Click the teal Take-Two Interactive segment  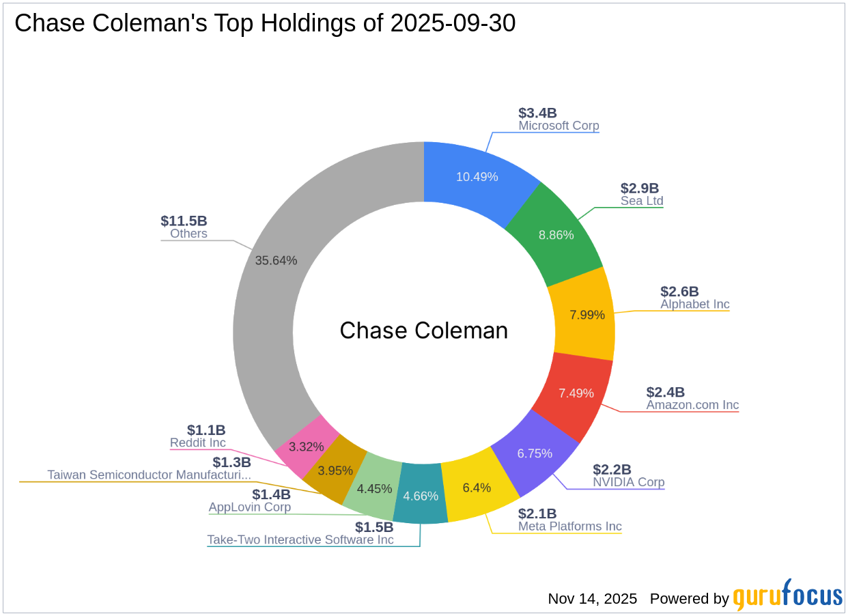[421, 496]
